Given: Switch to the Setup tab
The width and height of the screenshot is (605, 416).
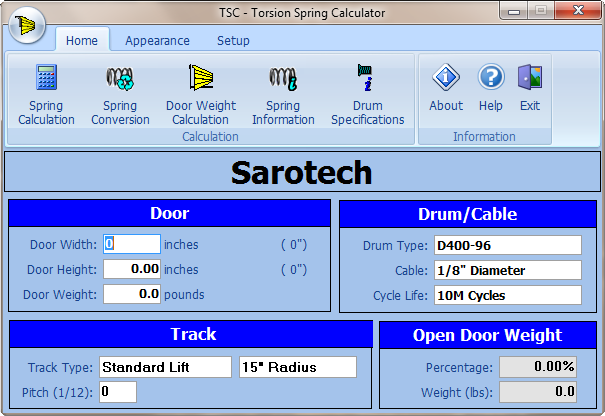Looking at the screenshot, I should point(233,41).
